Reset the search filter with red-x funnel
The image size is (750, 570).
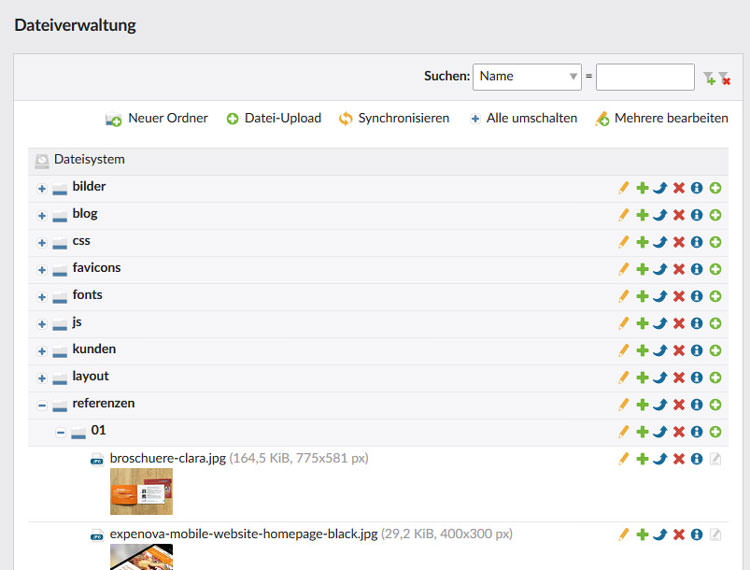[x=724, y=78]
